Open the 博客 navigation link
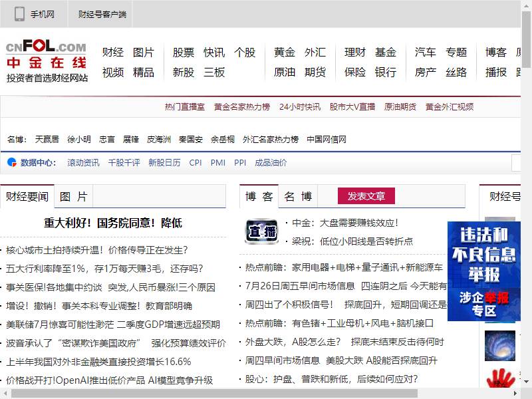Screen dimensions: 532x399 496,53
